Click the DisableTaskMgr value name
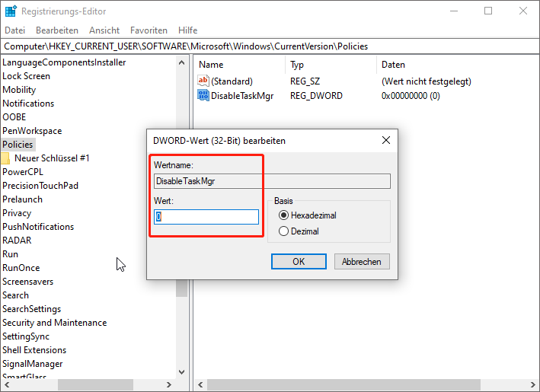Viewport: 540px width, 392px height. coord(242,96)
